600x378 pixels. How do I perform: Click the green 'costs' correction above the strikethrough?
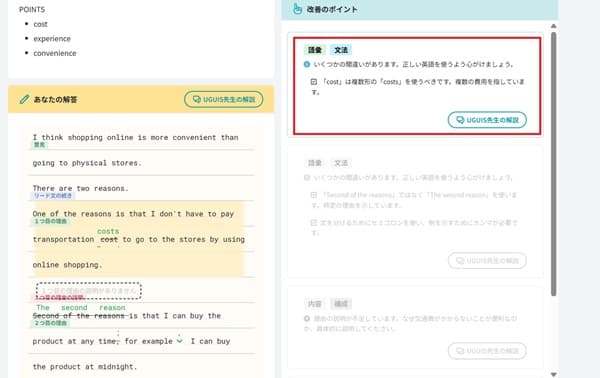[x=108, y=231]
